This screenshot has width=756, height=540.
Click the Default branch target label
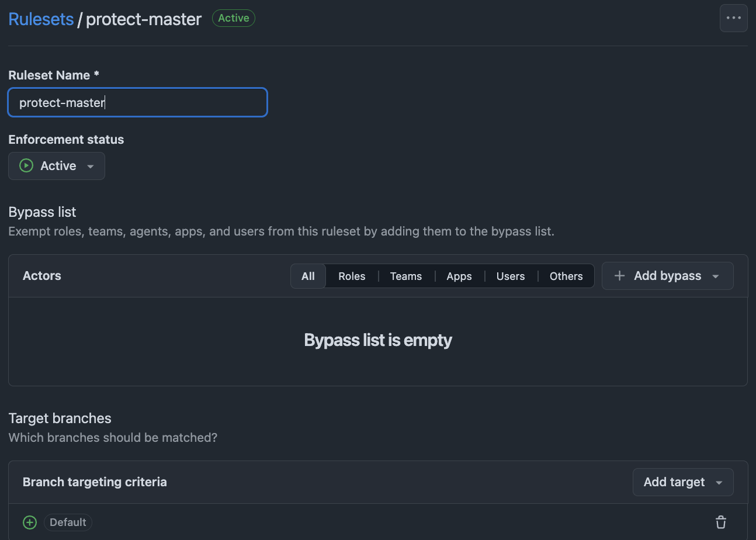point(68,522)
